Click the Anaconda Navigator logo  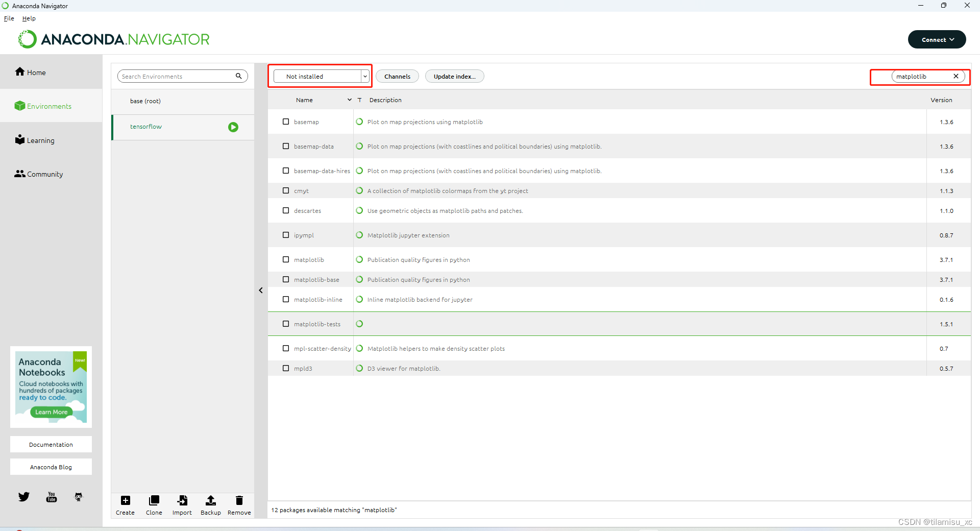[x=114, y=39]
